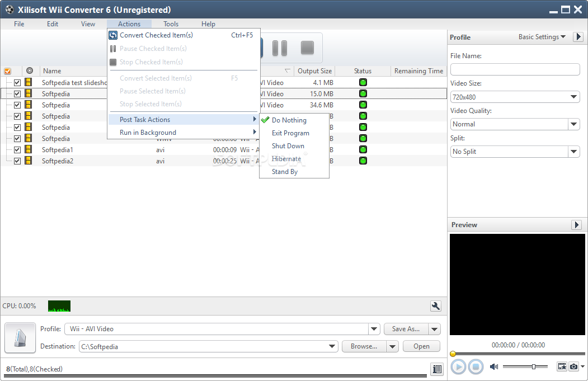Uncheck Softpedia test slideshow item
This screenshot has width=588, height=381.
pos(17,82)
